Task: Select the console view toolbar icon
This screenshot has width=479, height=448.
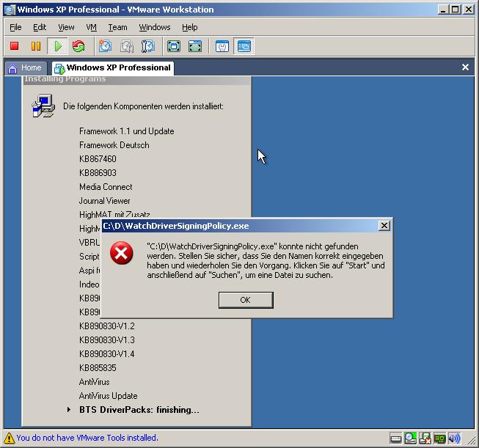Action: tap(244, 46)
